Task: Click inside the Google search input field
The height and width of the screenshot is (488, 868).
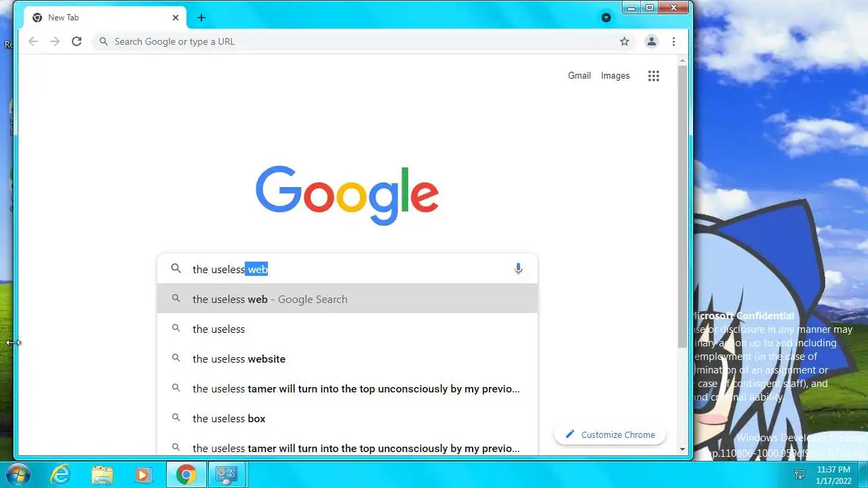Action: tap(347, 269)
